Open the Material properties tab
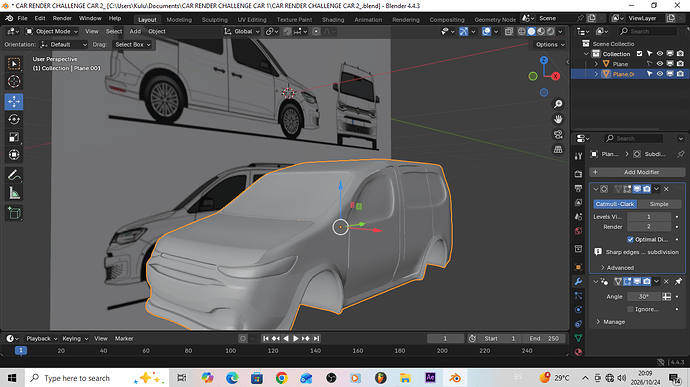Viewport: 690px width, 387px height. pyautogui.click(x=578, y=352)
